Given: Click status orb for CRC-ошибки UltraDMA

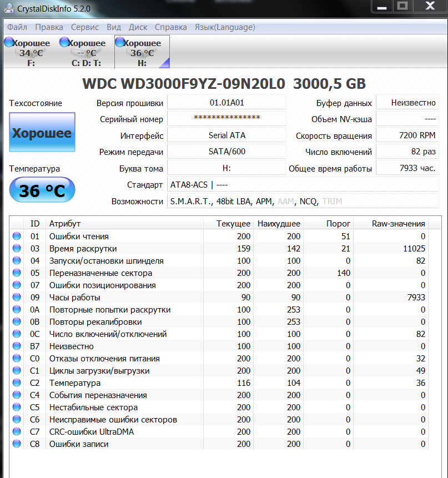Looking at the screenshot, I should [x=17, y=431].
